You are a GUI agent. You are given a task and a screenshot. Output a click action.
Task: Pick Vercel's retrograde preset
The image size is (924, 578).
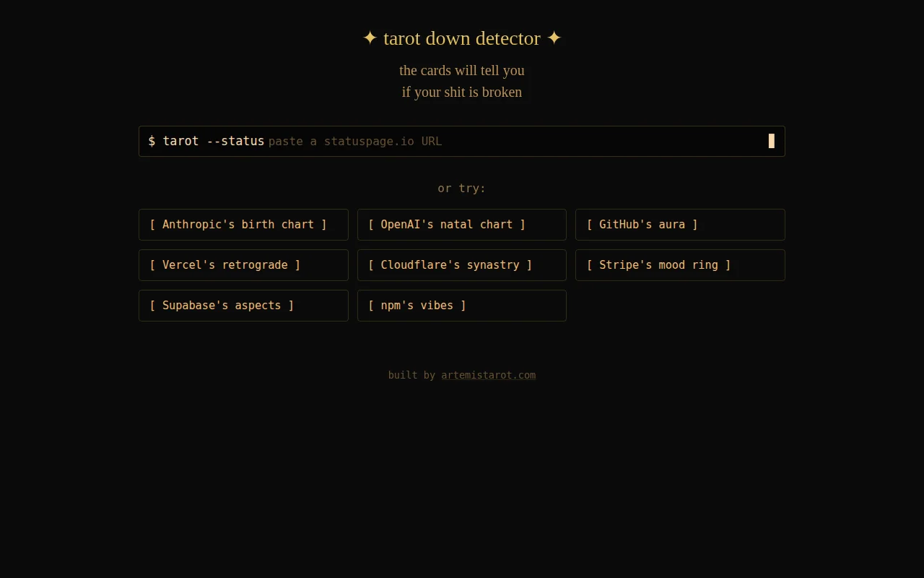point(243,265)
